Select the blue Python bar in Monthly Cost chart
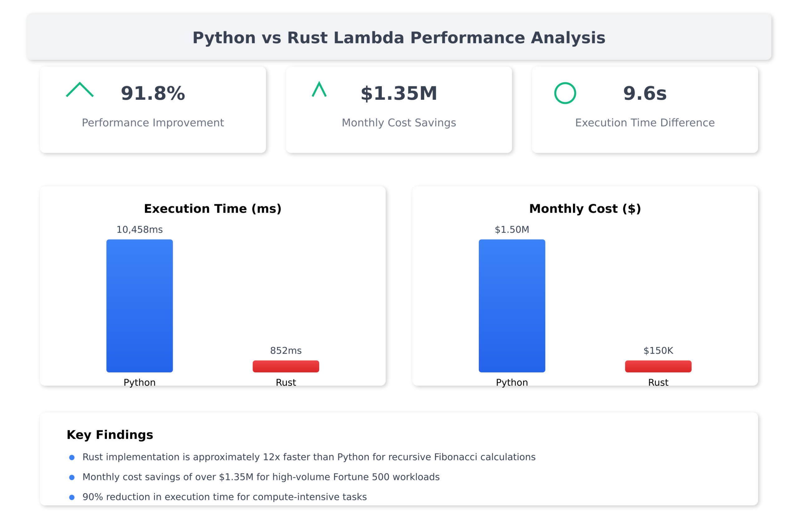The image size is (798, 532). pos(512,306)
